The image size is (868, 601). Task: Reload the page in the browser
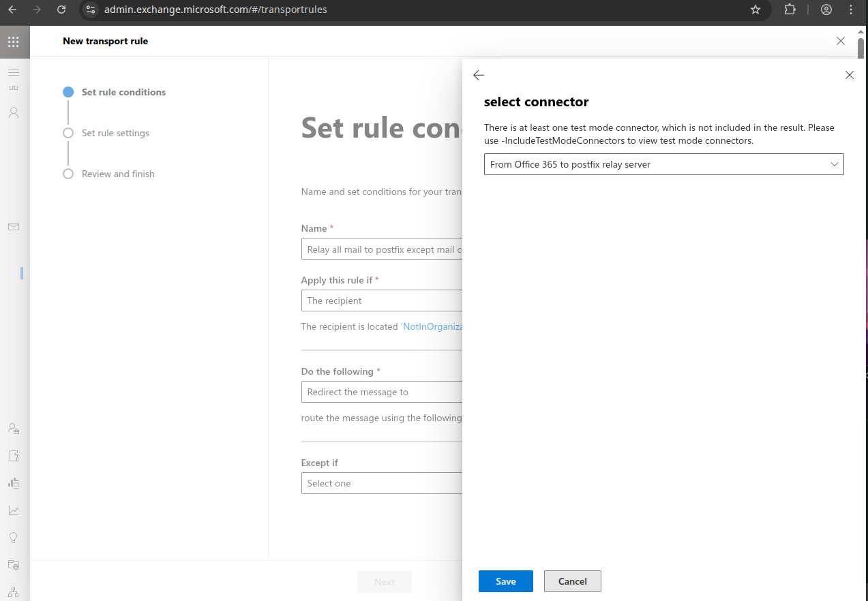pyautogui.click(x=61, y=10)
